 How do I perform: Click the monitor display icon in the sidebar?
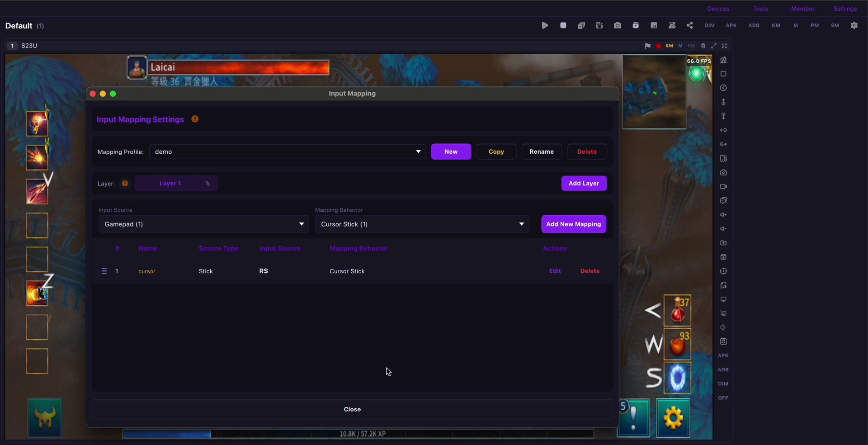pyautogui.click(x=723, y=299)
